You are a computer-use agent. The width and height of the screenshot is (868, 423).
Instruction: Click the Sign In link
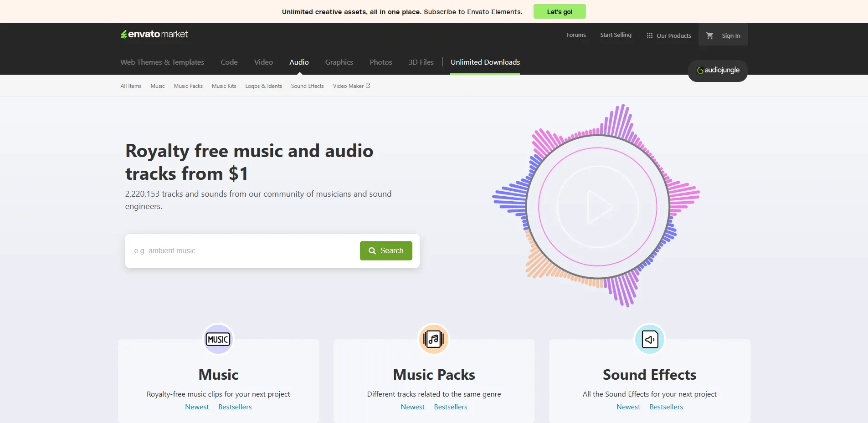731,36
